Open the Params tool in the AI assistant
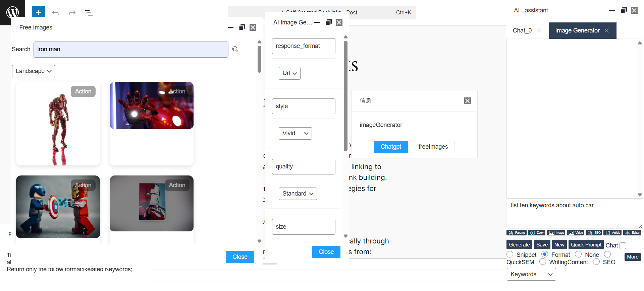 point(517,233)
